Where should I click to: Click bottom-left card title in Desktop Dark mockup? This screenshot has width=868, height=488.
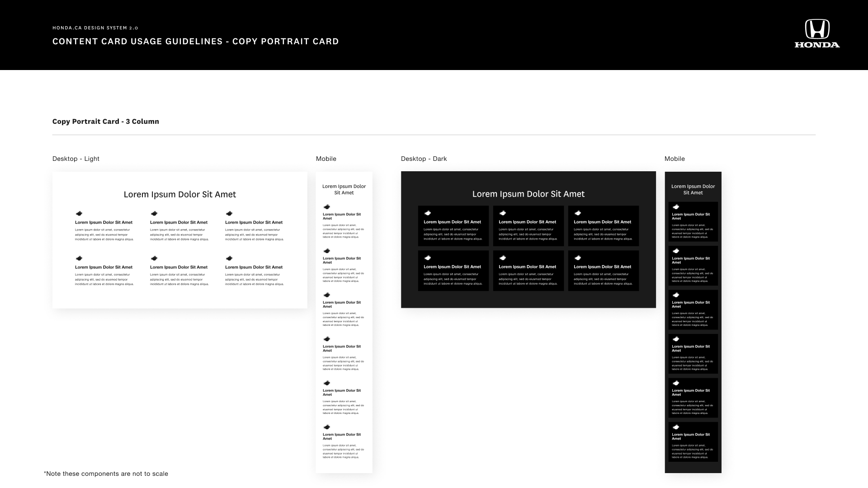[x=452, y=267]
